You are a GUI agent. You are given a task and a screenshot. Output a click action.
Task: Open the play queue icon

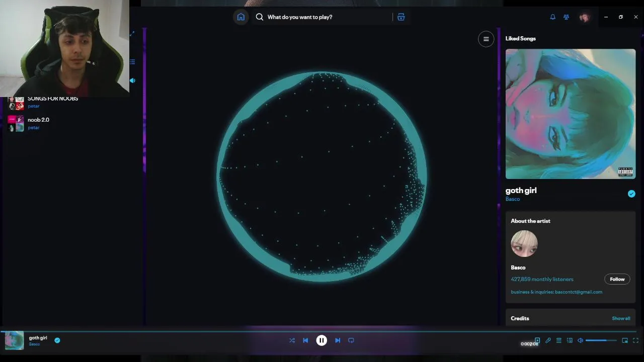coord(558,340)
